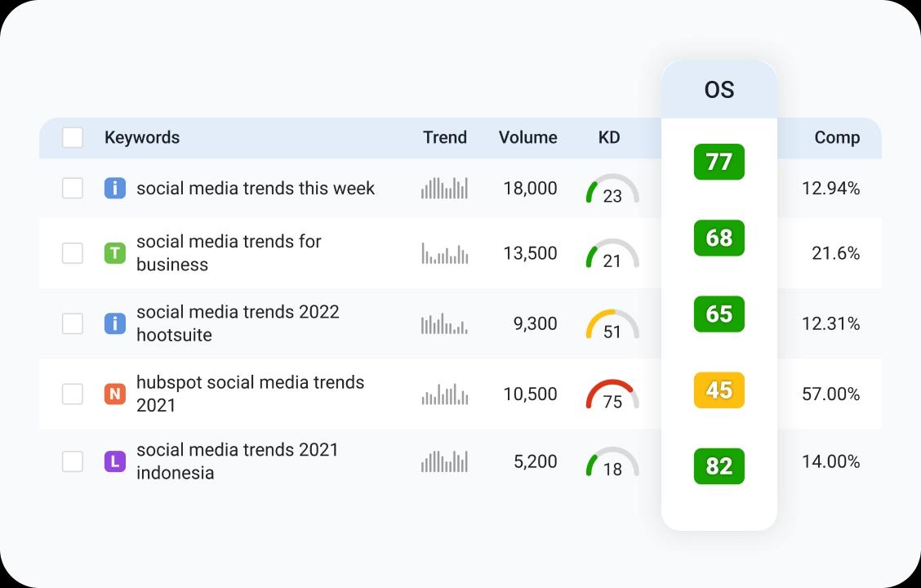The width and height of the screenshot is (921, 588).
Task: Toggle the select-all checkbox in header
Action: (x=73, y=137)
